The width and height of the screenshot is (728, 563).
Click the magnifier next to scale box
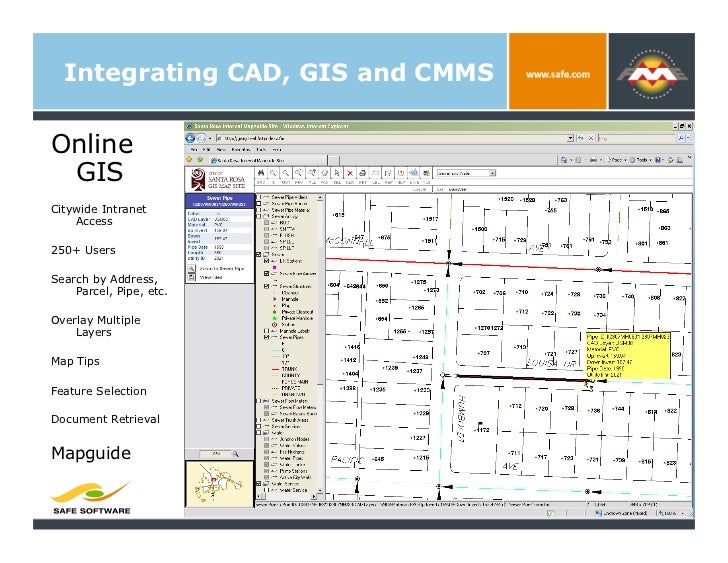point(236,453)
